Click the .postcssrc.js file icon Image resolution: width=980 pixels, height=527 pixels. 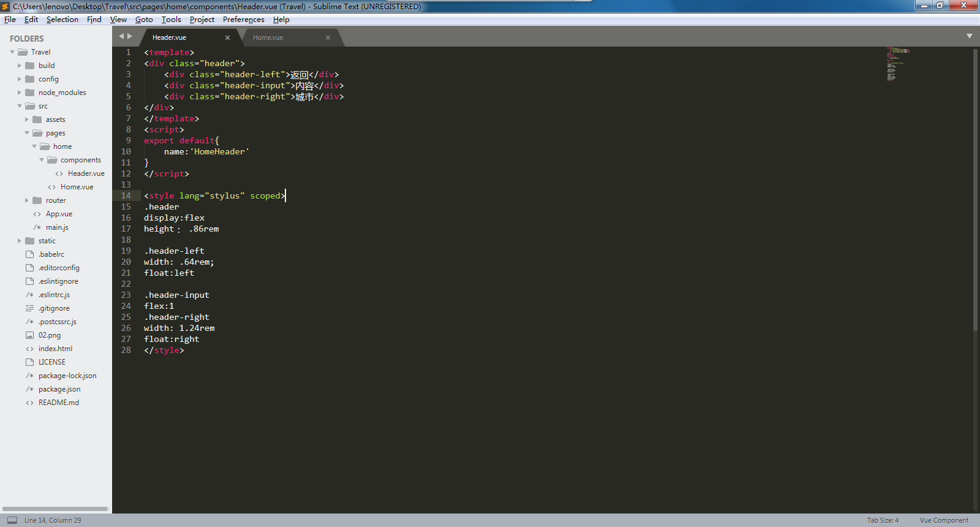[29, 322]
